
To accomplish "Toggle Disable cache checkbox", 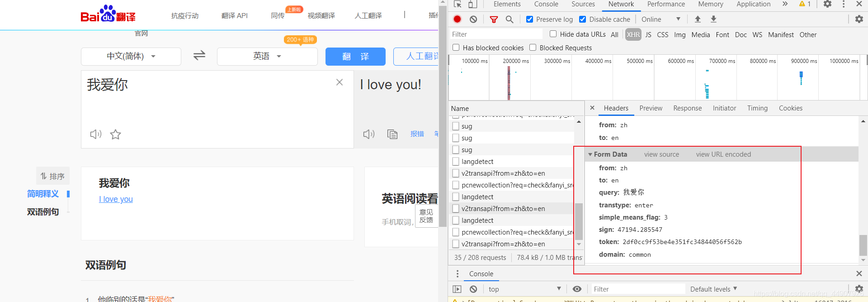I will click(583, 19).
